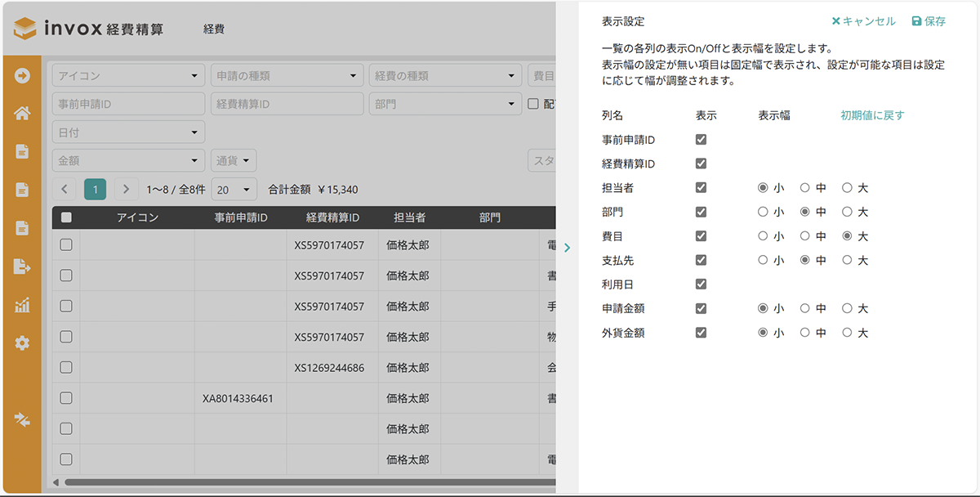Click the 担当者 column header
The height and width of the screenshot is (497, 980).
tap(409, 217)
